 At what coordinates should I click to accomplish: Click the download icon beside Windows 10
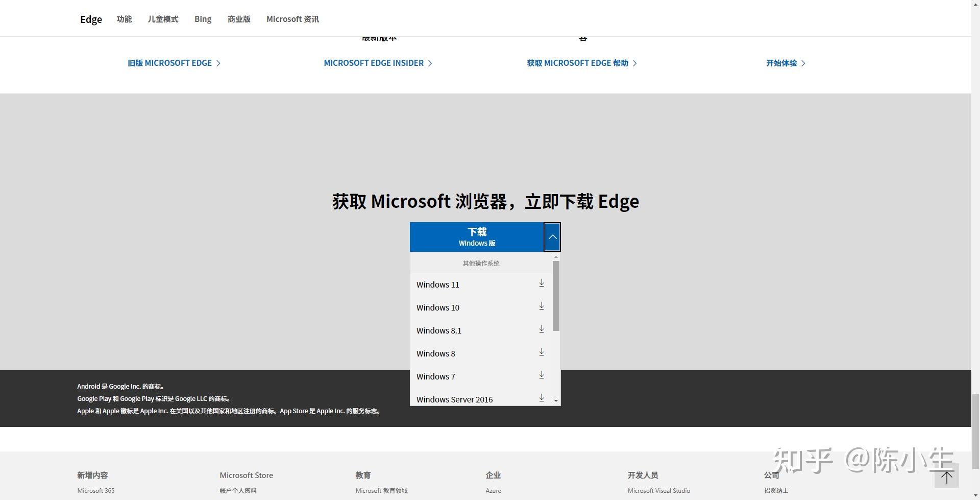coord(541,306)
